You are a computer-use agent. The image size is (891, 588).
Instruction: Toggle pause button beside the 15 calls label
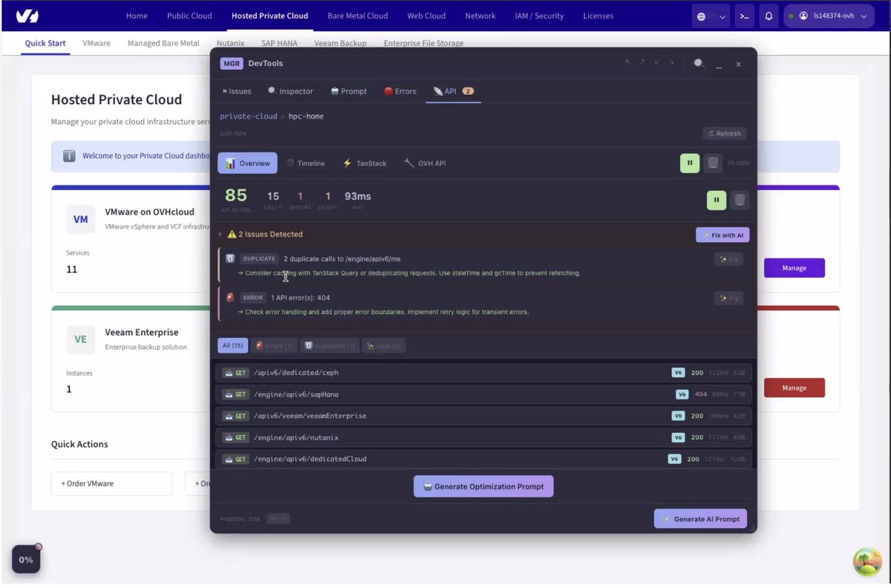click(x=690, y=163)
